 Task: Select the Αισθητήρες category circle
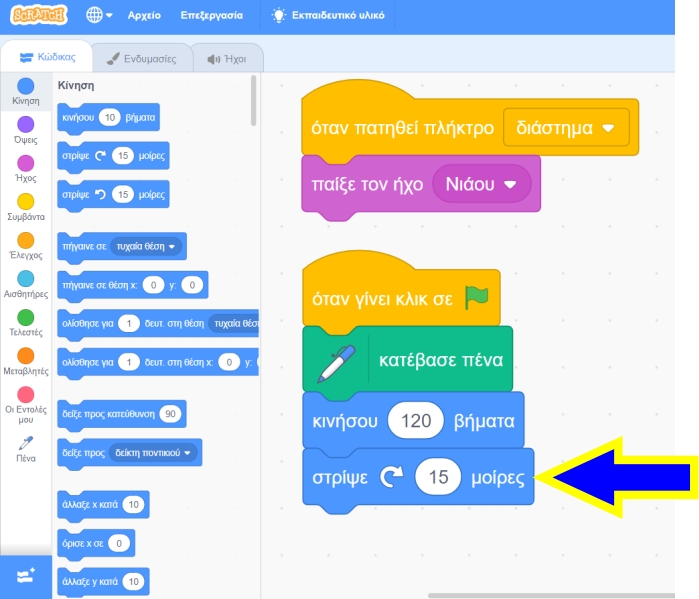click(25, 279)
